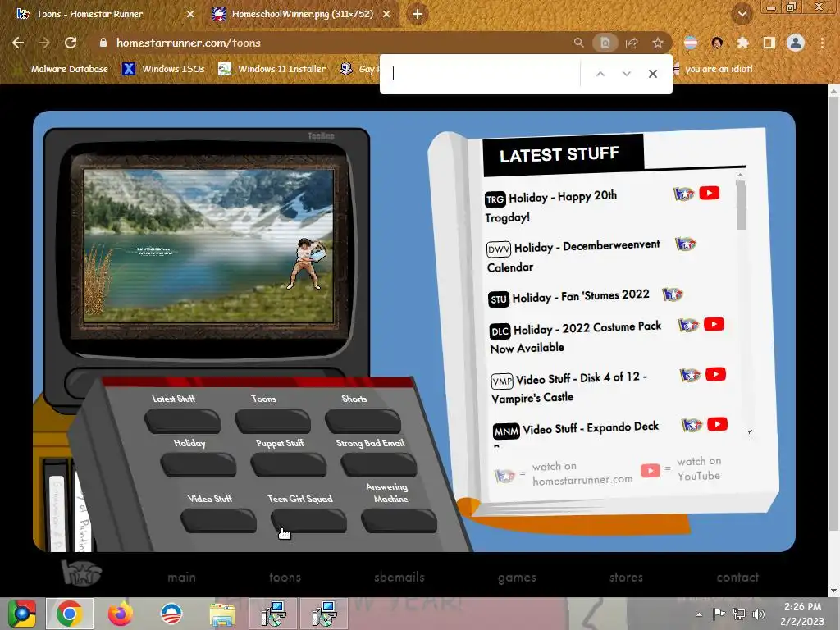The height and width of the screenshot is (630, 840).
Task: Close the find-in-page bar
Action: 652,74
